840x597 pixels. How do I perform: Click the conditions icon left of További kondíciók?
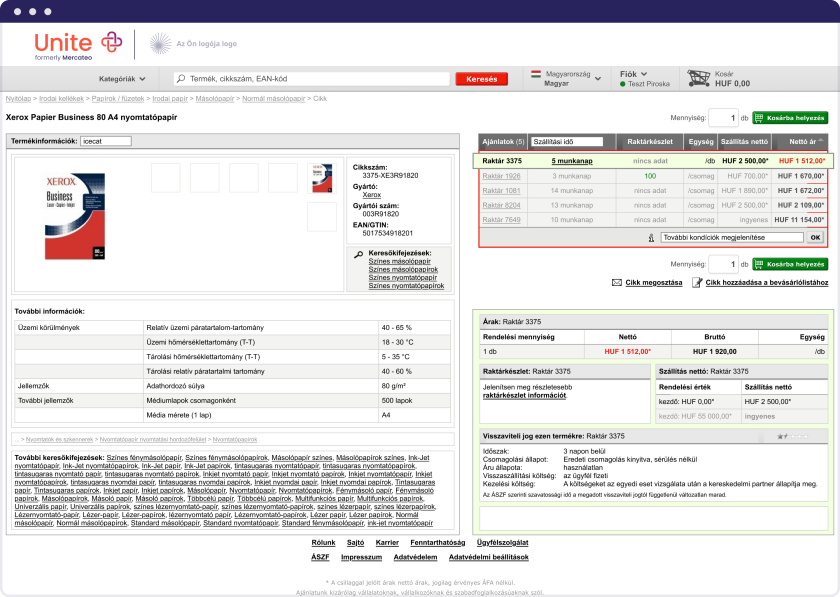pos(651,238)
